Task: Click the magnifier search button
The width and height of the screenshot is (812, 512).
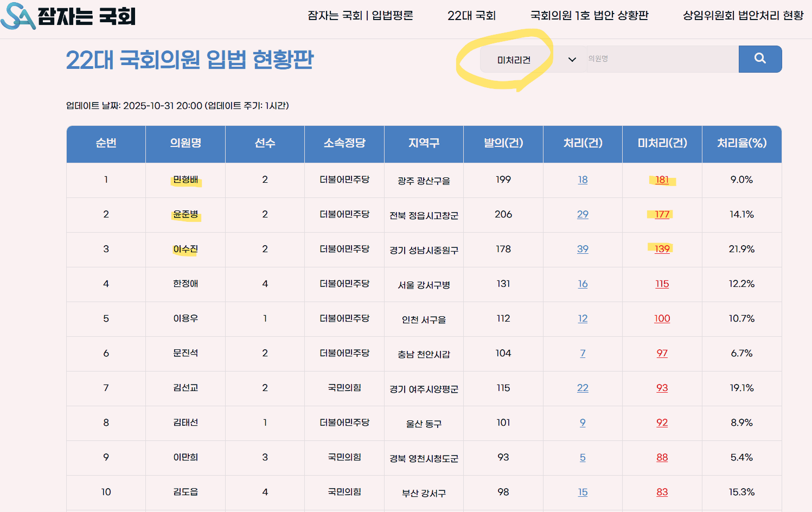Action: [760, 59]
